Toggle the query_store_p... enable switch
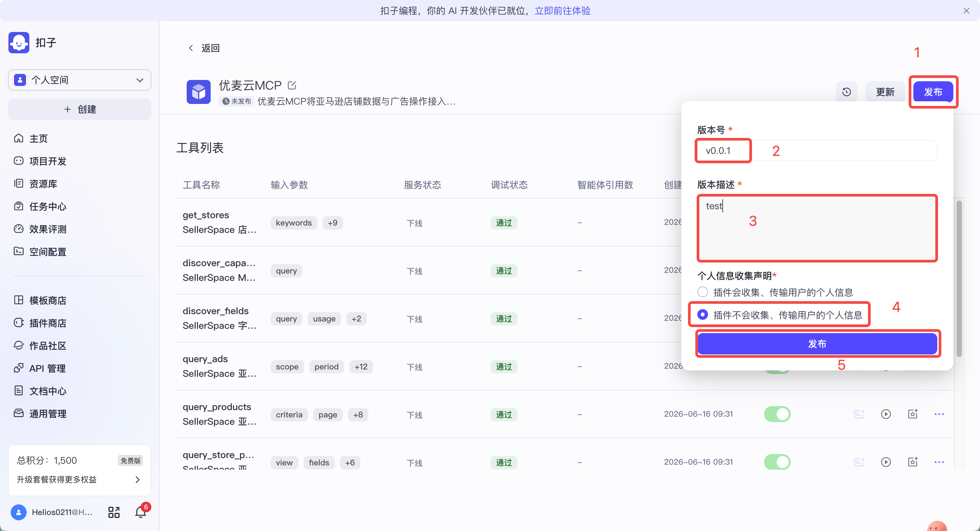 click(x=777, y=462)
